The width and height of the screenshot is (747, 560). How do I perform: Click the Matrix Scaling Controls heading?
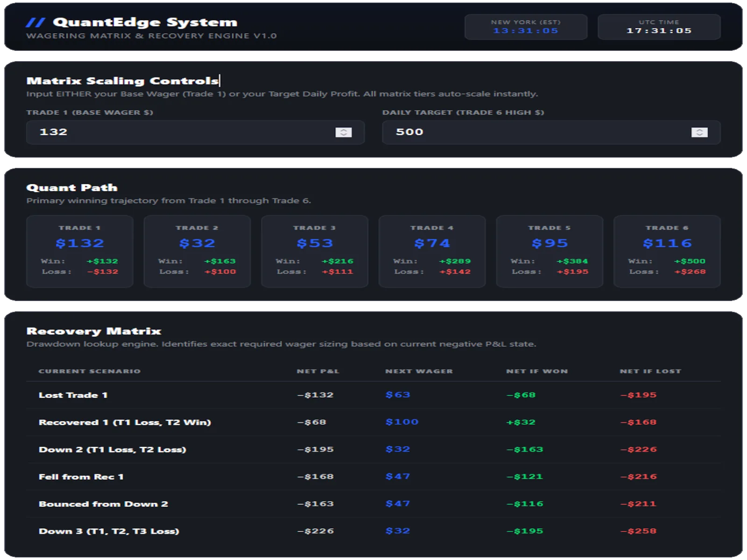122,81
